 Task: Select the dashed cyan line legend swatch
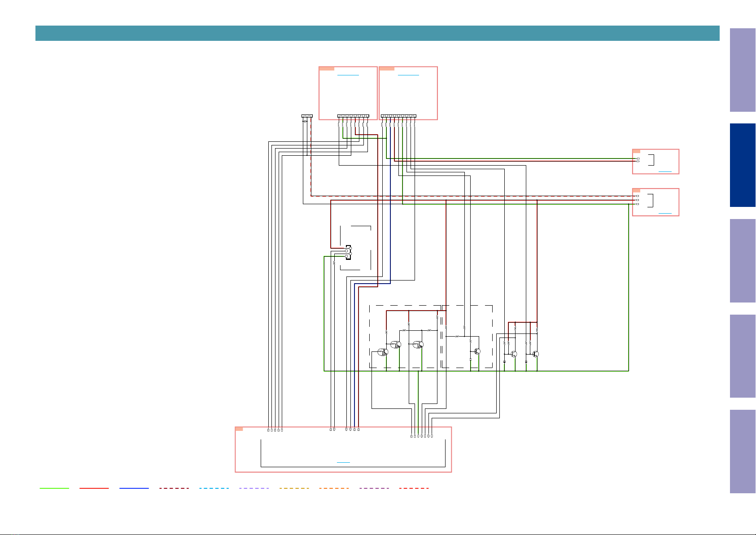[214, 488]
